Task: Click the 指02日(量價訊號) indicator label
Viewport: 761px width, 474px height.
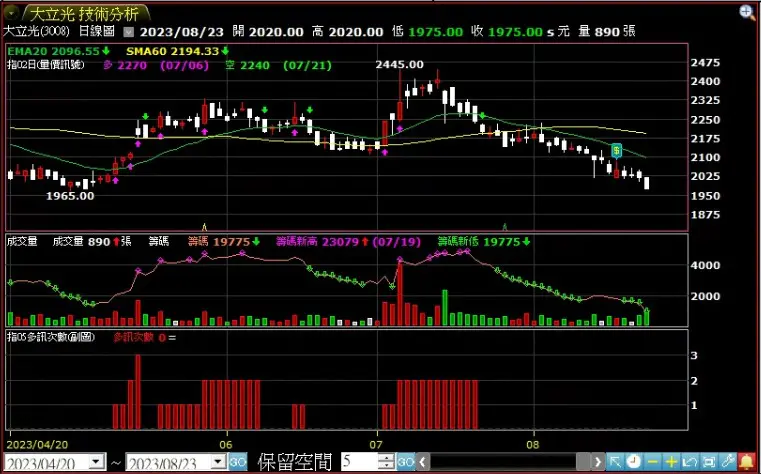Action: pos(46,65)
